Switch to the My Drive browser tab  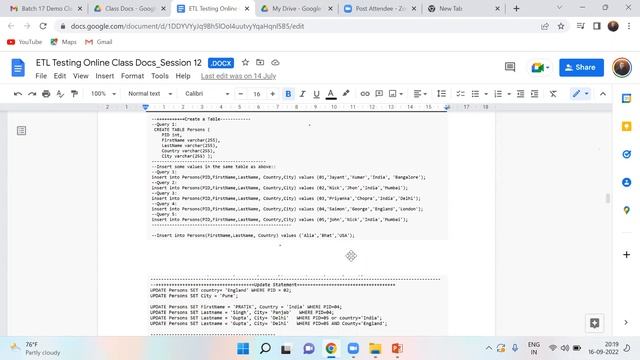296,9
